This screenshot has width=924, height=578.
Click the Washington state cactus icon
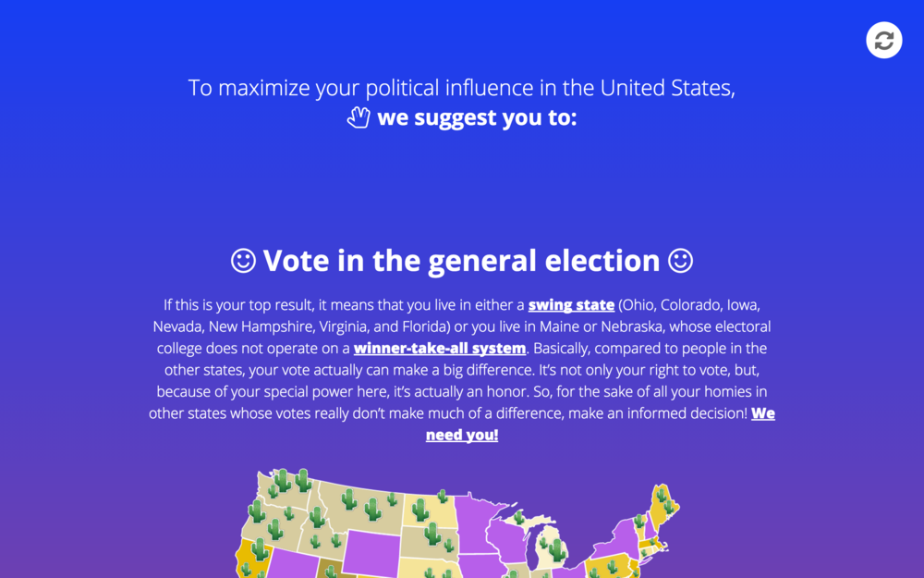(x=284, y=480)
